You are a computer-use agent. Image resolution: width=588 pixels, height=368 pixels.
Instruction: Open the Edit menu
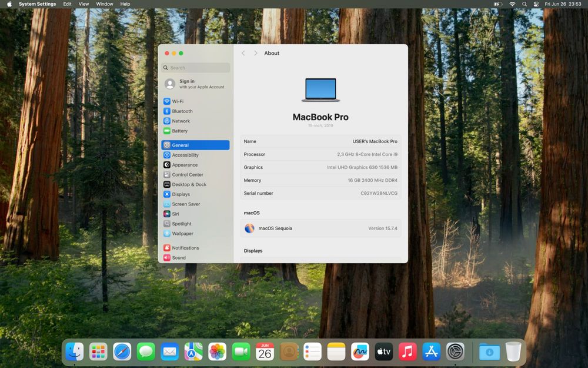click(67, 4)
